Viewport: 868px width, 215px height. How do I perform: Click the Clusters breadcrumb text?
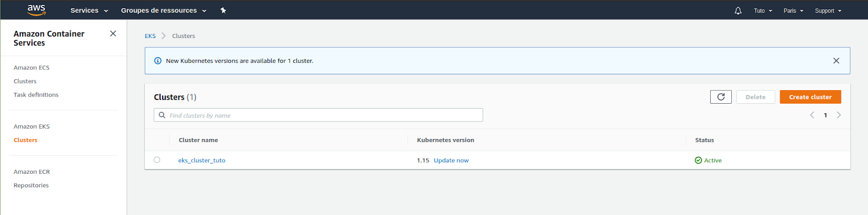click(183, 36)
